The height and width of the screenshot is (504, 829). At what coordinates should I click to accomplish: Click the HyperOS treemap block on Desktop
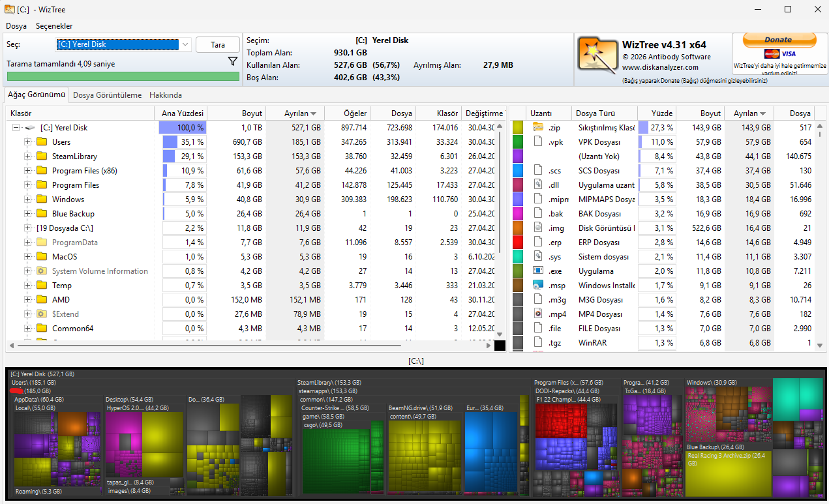tap(143, 441)
